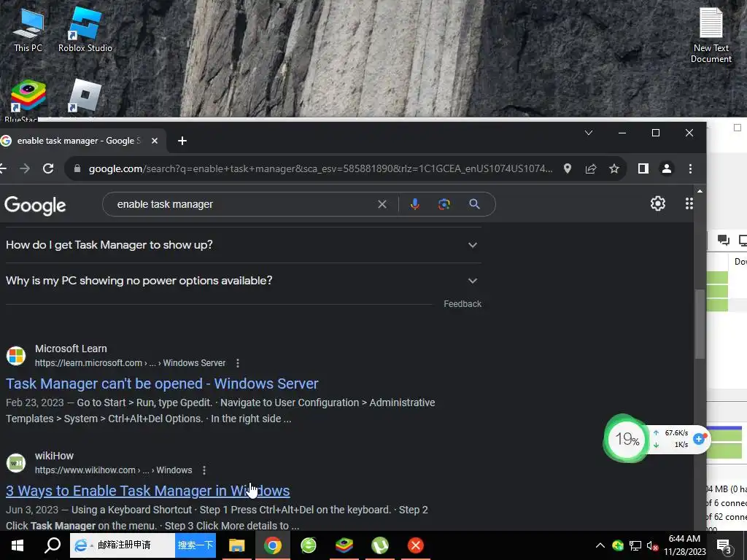Image resolution: width=747 pixels, height=560 pixels.
Task: Switch to Chrome on taskbar
Action: tap(273, 545)
